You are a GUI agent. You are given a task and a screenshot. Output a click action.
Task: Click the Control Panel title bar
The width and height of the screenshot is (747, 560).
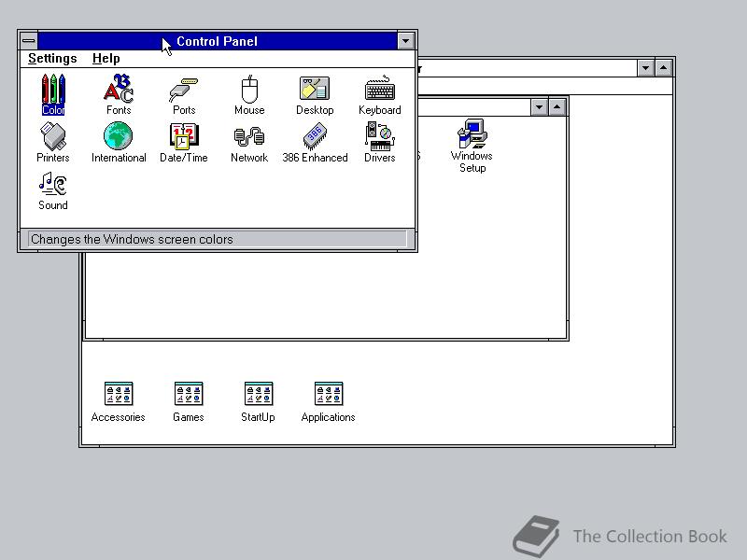click(x=218, y=41)
